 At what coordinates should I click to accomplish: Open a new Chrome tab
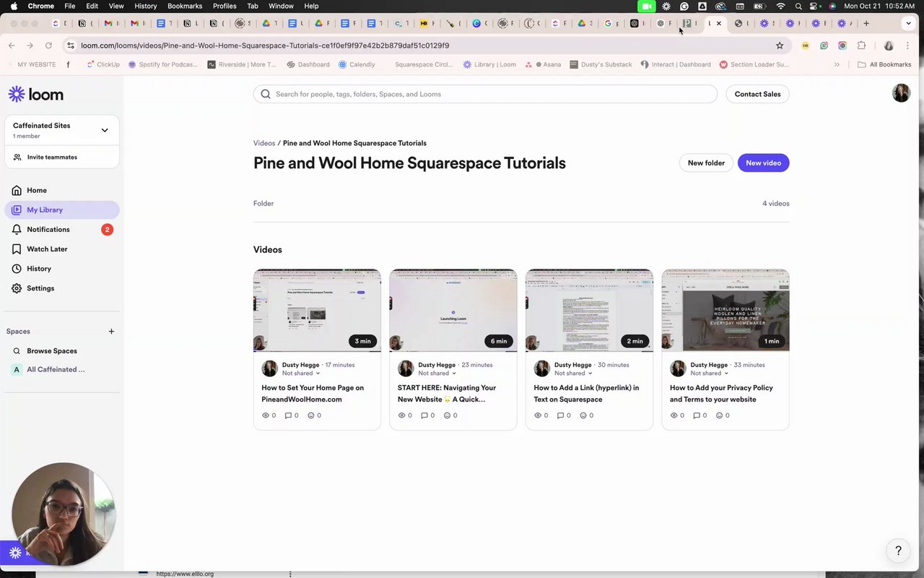[866, 23]
